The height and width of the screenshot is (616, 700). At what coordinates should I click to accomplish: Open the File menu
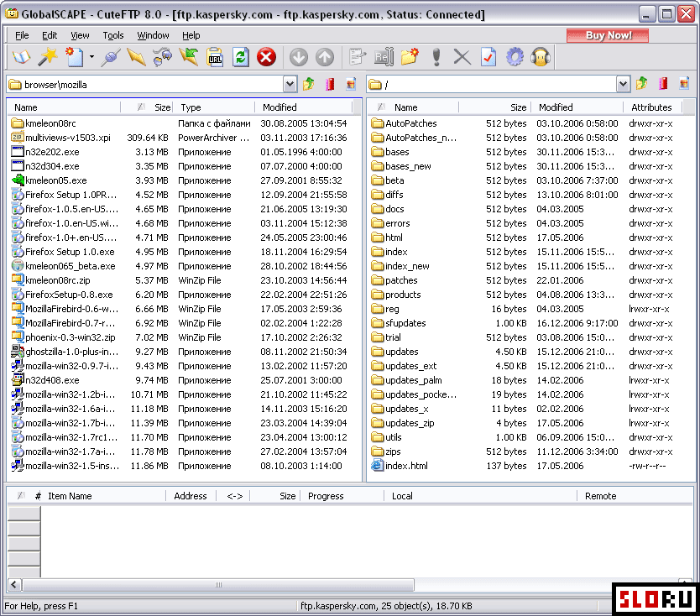click(x=22, y=35)
